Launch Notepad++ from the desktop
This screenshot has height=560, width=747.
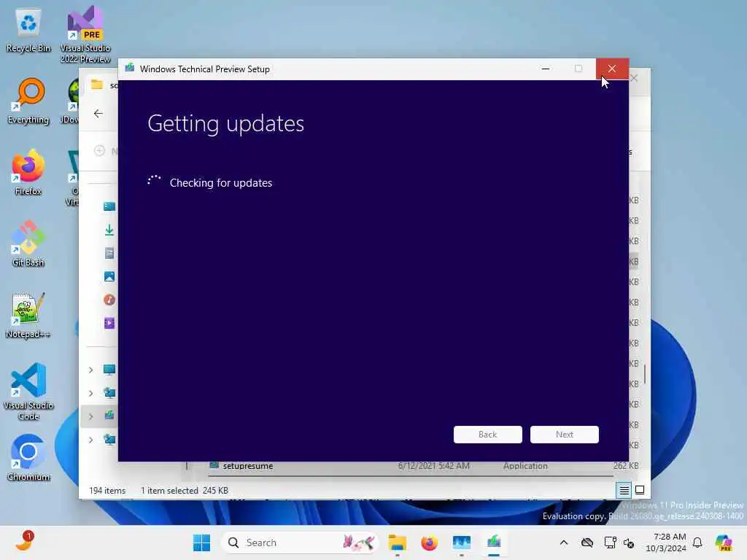click(x=28, y=315)
